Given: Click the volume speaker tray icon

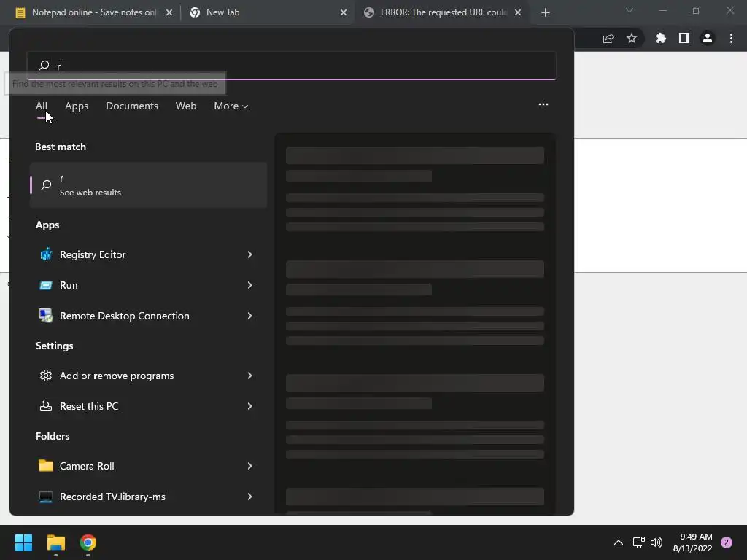Looking at the screenshot, I should tap(657, 542).
